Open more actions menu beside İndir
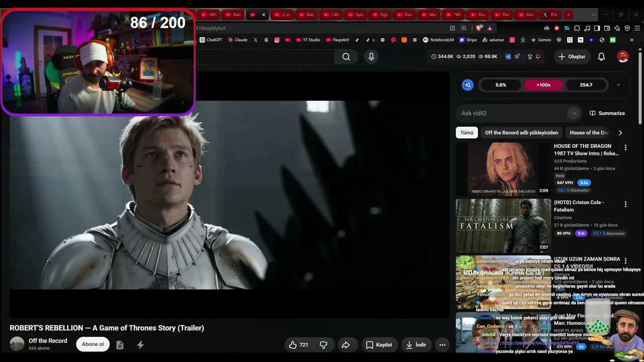Screen dimensions: 644x362 tap(442, 345)
